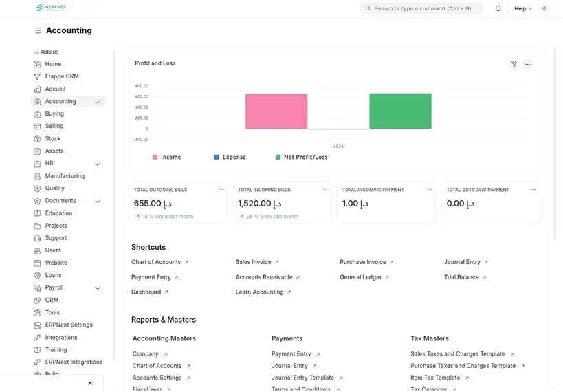Open Sales Taxes and Charges Template
563x392 pixels.
click(x=463, y=354)
